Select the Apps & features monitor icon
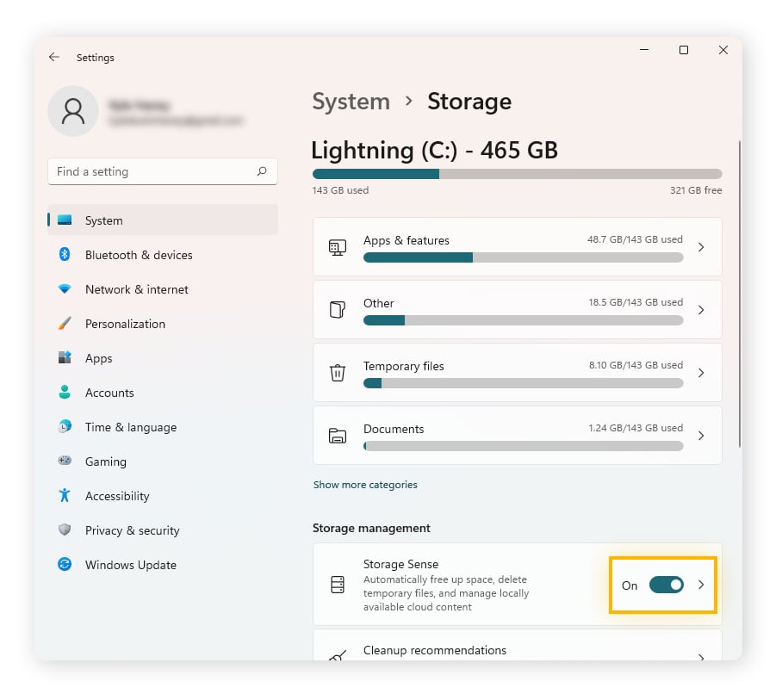782x700 pixels. [338, 247]
